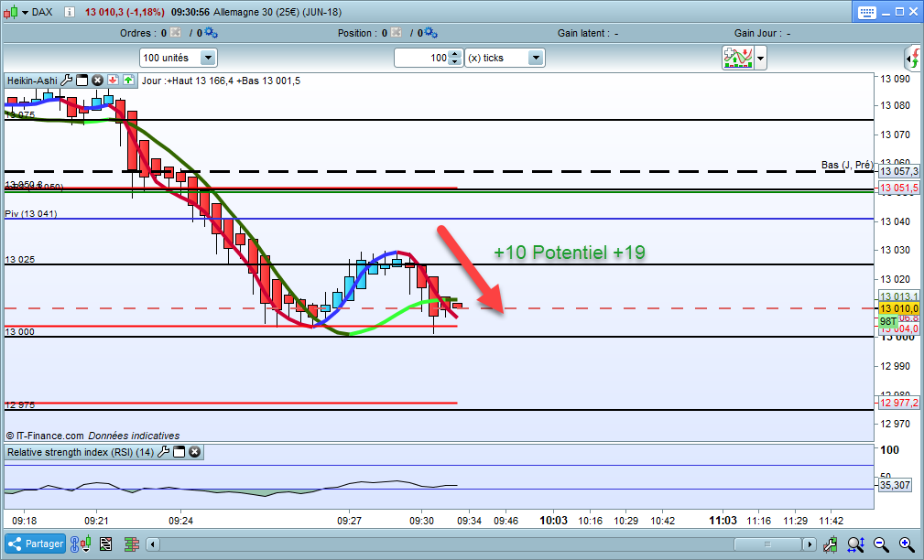The image size is (924, 560).
Task: Click the green up-arrow icon on the Heikin-Ashi tab
Action: (128, 81)
